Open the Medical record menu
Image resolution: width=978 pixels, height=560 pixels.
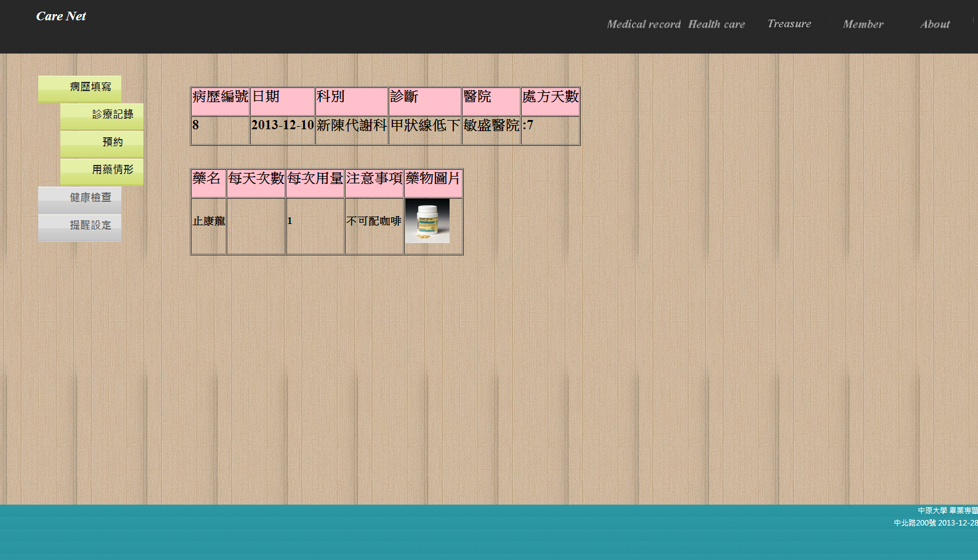(x=644, y=25)
